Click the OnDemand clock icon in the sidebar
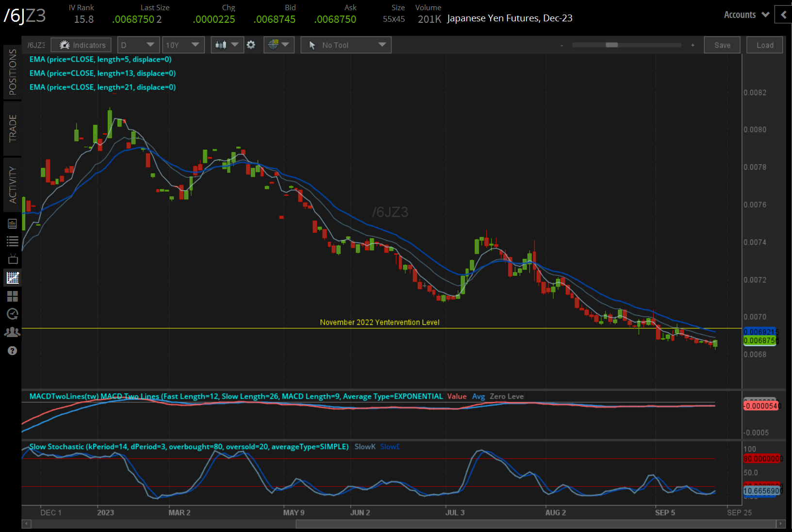 [13, 314]
